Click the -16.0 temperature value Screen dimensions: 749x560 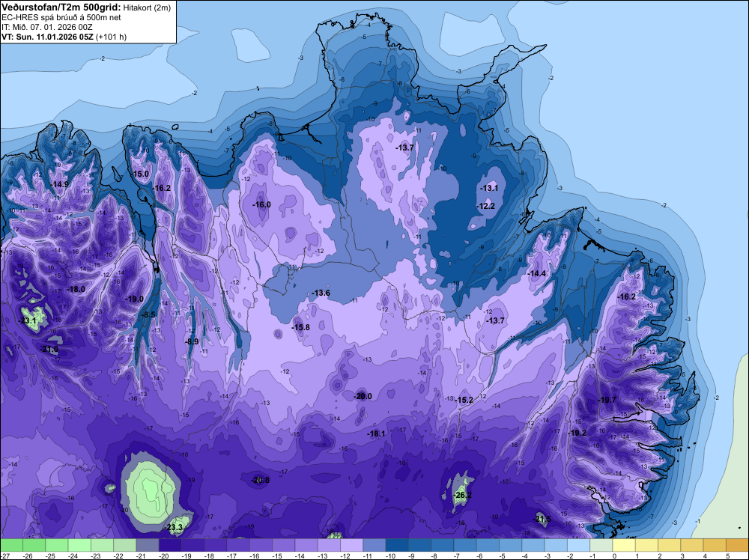(x=261, y=204)
